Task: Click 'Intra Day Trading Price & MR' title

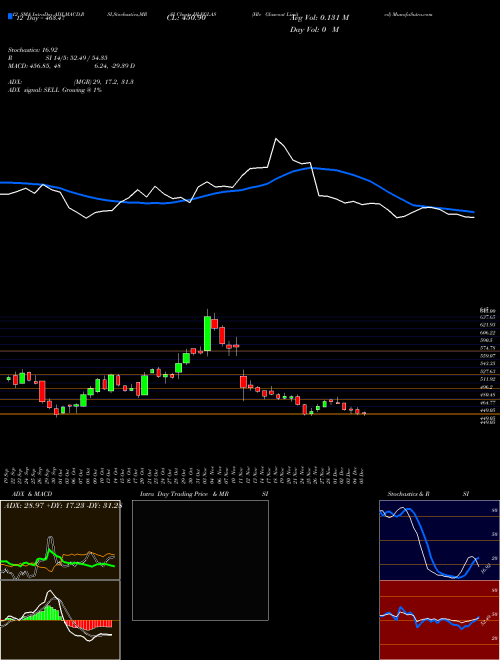Action: click(184, 494)
